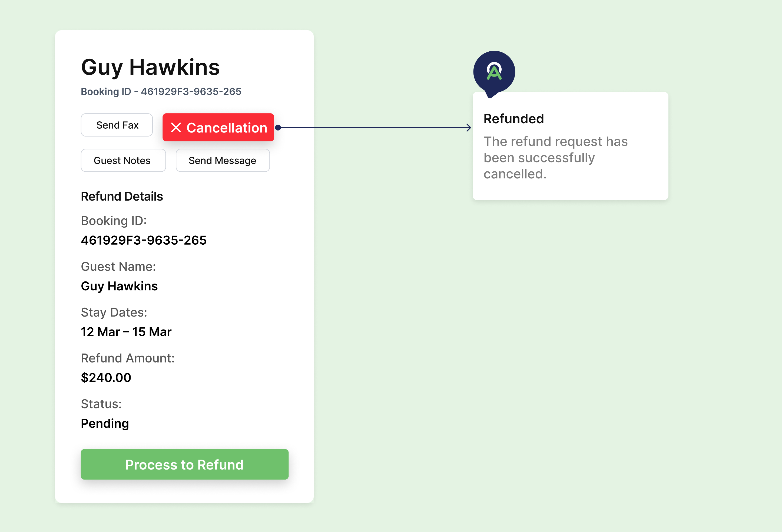Click the refund cancellation confirmation message
This screenshot has height=532, width=782.
556,158
